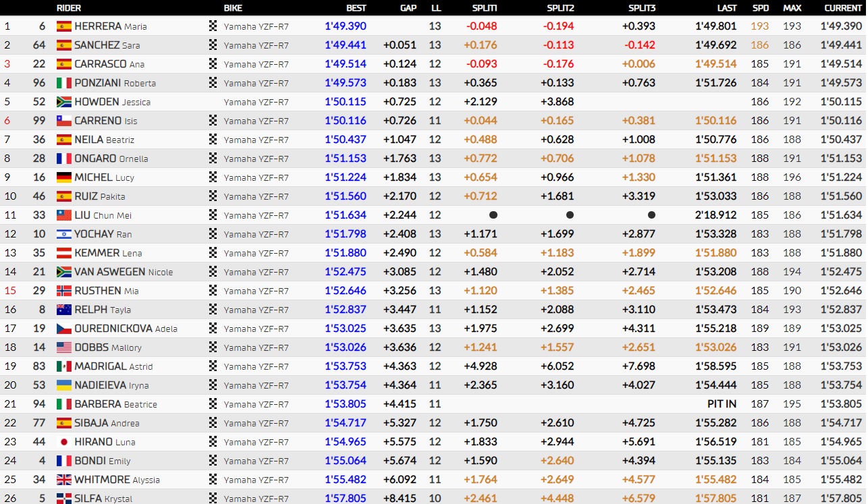
Task: Click the CURRENT column header
Action: (x=843, y=8)
